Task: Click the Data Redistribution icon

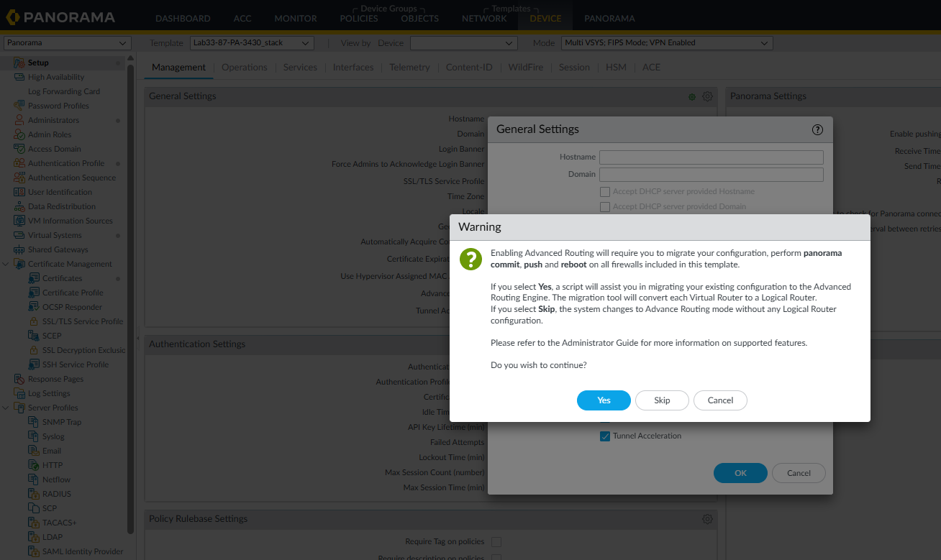Action: pyautogui.click(x=19, y=206)
